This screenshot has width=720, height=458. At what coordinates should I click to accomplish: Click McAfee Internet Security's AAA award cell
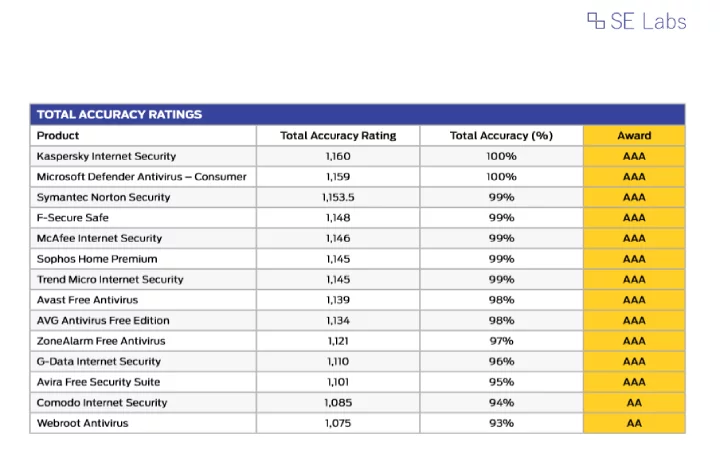pos(634,238)
